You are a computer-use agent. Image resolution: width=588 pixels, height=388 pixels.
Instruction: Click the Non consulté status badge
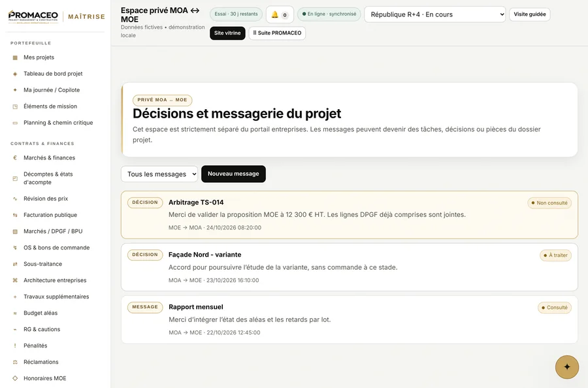click(x=549, y=202)
